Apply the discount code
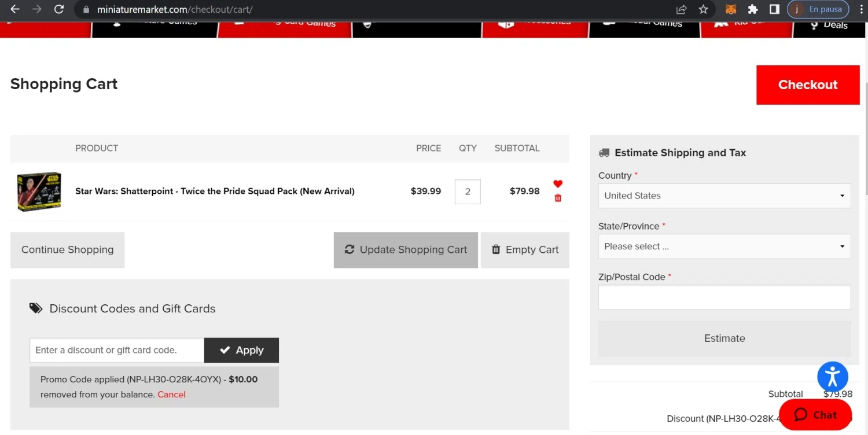The height and width of the screenshot is (435, 868). click(x=241, y=350)
